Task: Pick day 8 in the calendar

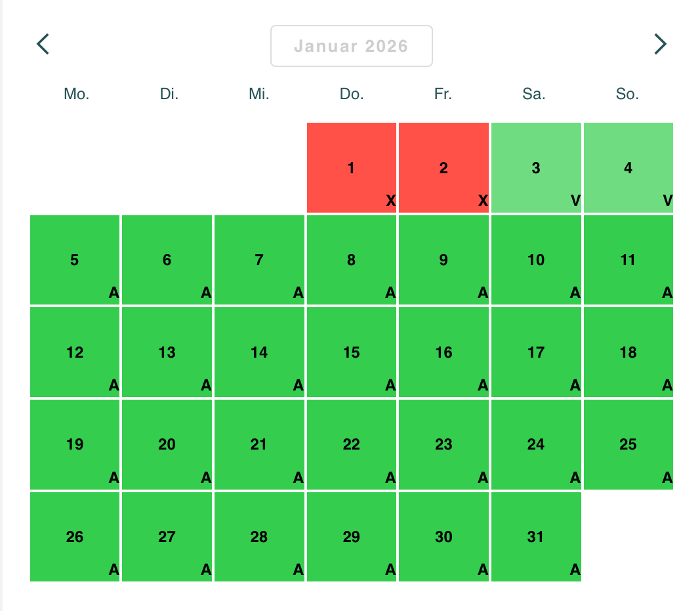Action: (351, 261)
